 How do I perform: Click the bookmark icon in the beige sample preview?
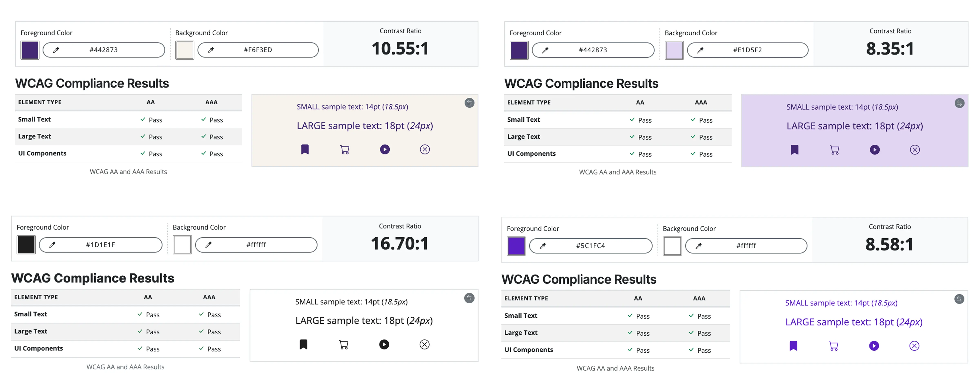click(305, 149)
